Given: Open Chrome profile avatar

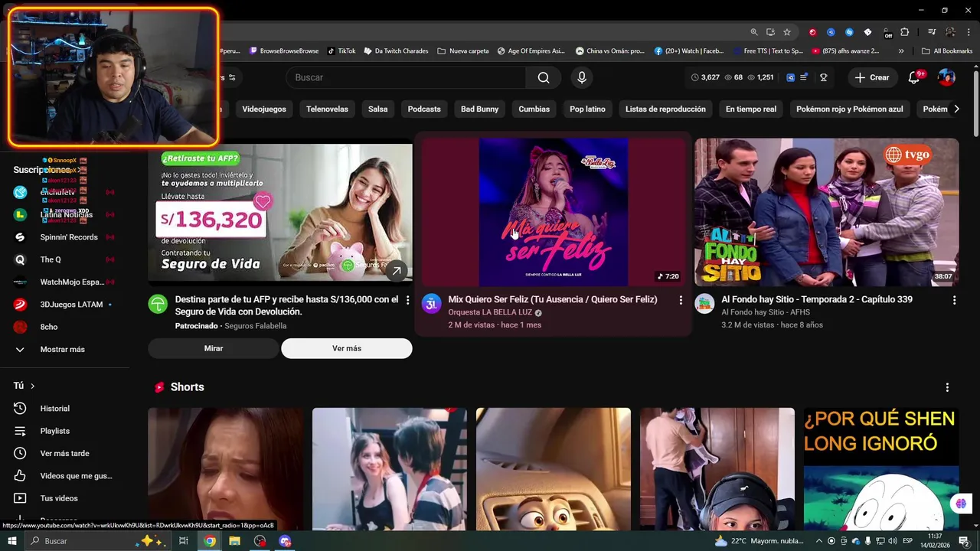Looking at the screenshot, I should pyautogui.click(x=950, y=32).
